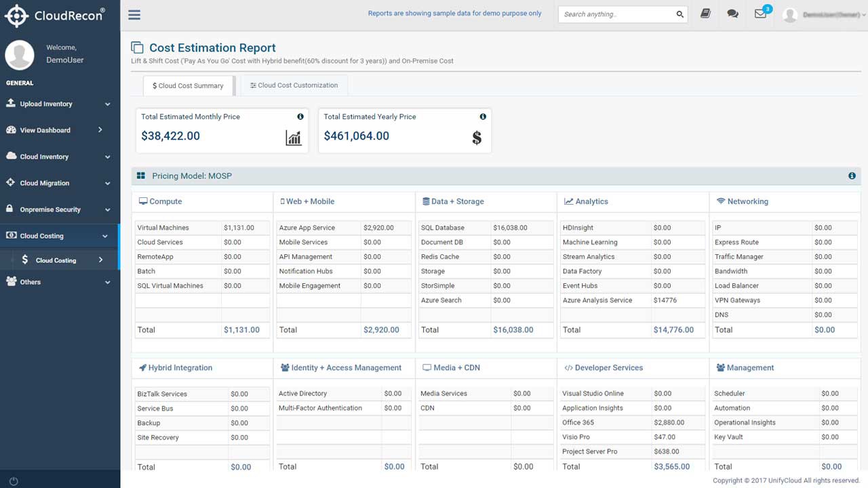Click the Upload Inventory upload icon
Image resolution: width=868 pixels, height=488 pixels.
click(x=11, y=104)
